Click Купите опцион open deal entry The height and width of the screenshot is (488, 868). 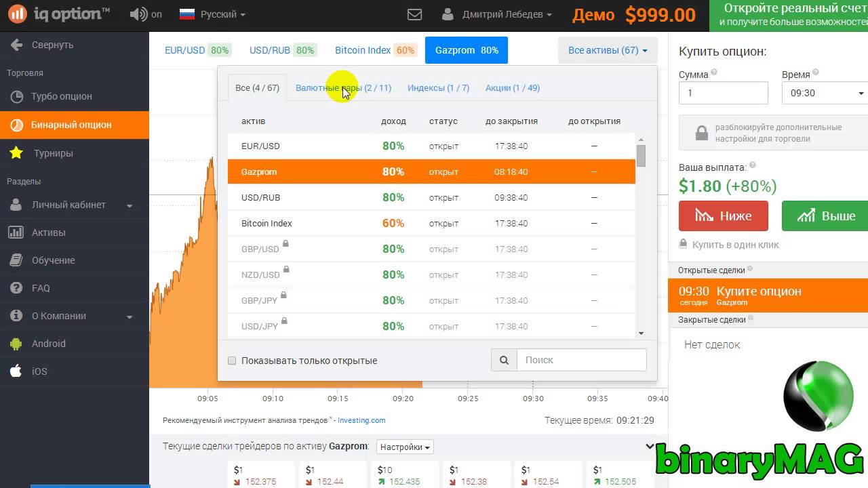tap(768, 296)
